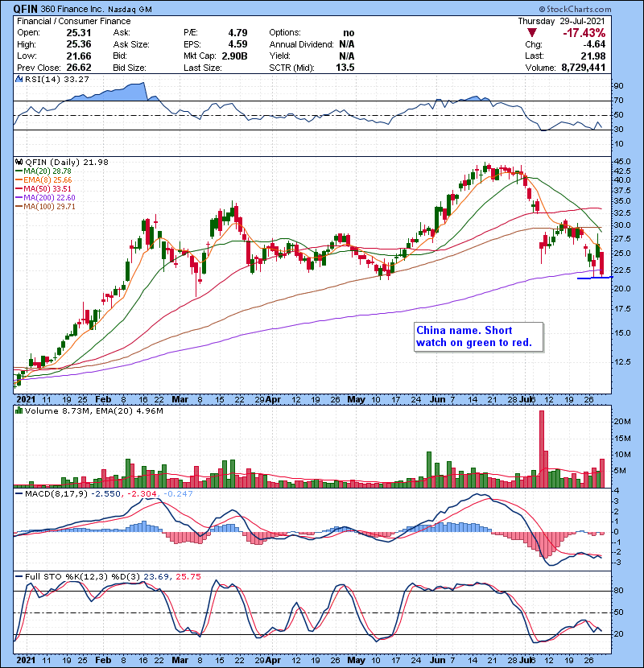Click the EMA(8) 25.66 legend entry

point(43,180)
